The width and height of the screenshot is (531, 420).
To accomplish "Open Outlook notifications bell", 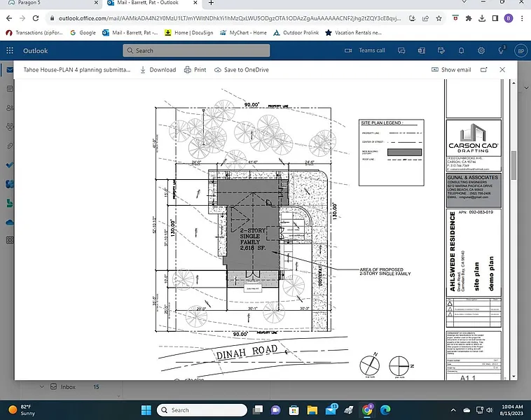I will (x=460, y=50).
